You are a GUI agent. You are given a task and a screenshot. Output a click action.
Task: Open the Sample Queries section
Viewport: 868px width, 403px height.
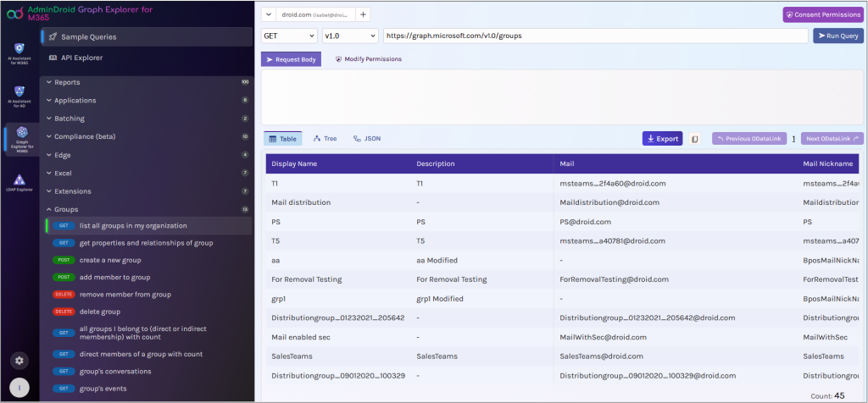coord(147,37)
